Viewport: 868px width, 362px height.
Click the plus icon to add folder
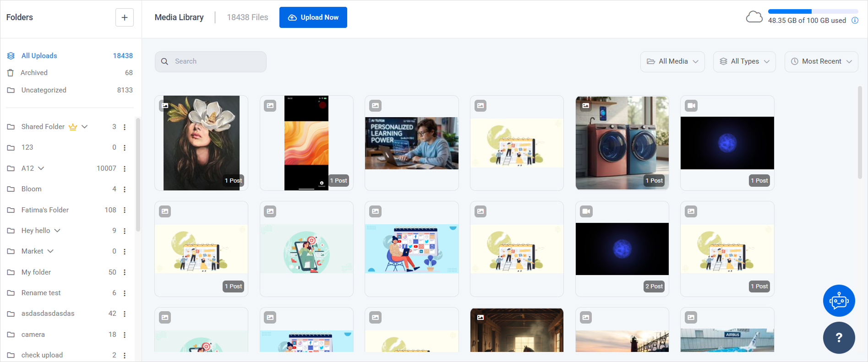click(124, 17)
